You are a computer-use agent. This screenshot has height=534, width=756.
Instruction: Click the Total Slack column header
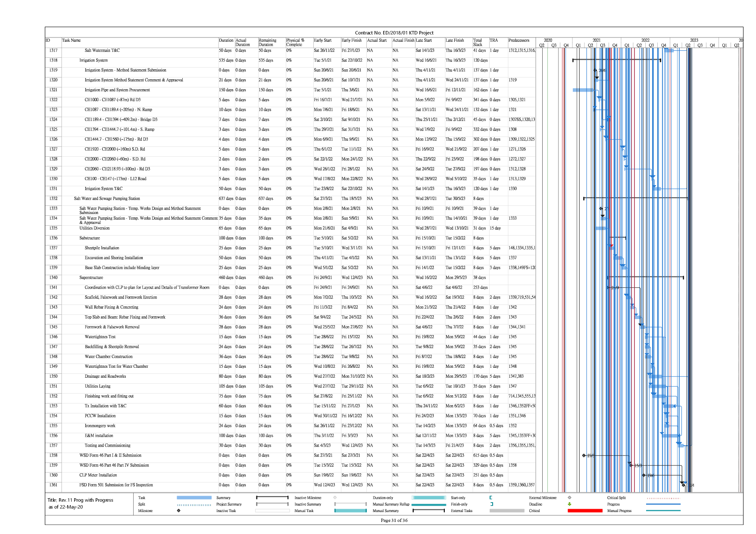click(478, 42)
